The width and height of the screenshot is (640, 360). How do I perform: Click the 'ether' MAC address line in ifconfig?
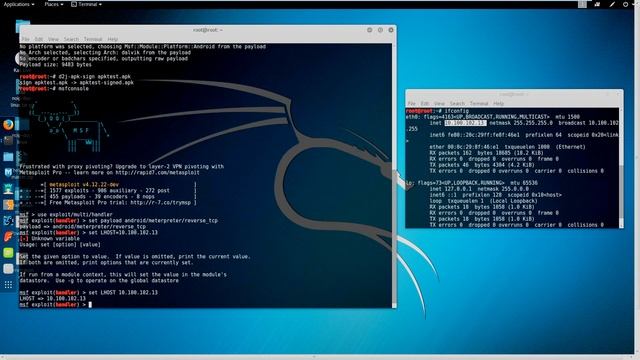[507, 147]
